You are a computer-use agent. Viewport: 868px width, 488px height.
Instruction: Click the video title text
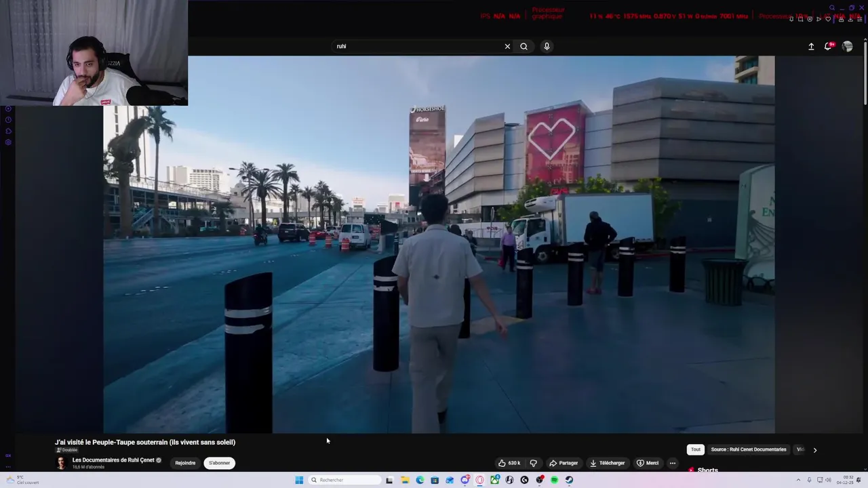point(145,442)
